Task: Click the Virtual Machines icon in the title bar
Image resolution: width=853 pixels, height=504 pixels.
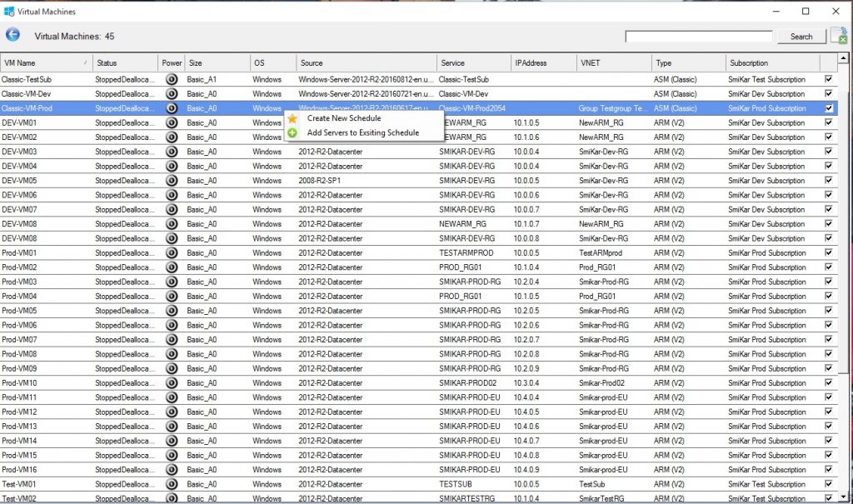Action: click(10, 11)
